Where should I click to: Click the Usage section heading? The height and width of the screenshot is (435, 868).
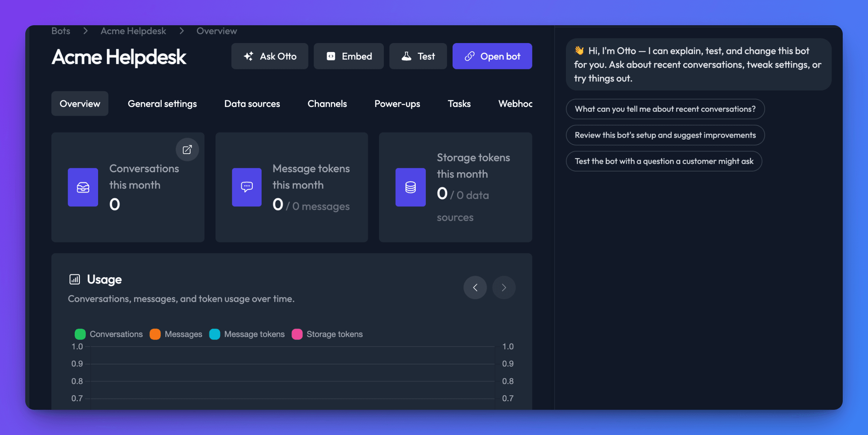tap(104, 279)
